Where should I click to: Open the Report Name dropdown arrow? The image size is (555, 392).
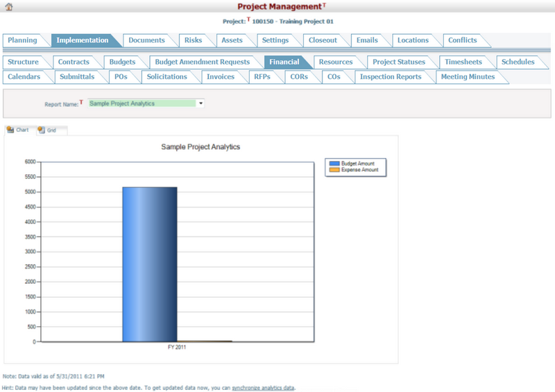(200, 103)
